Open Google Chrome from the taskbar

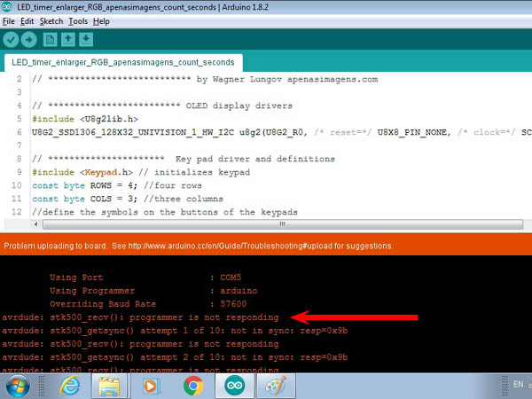pyautogui.click(x=193, y=386)
